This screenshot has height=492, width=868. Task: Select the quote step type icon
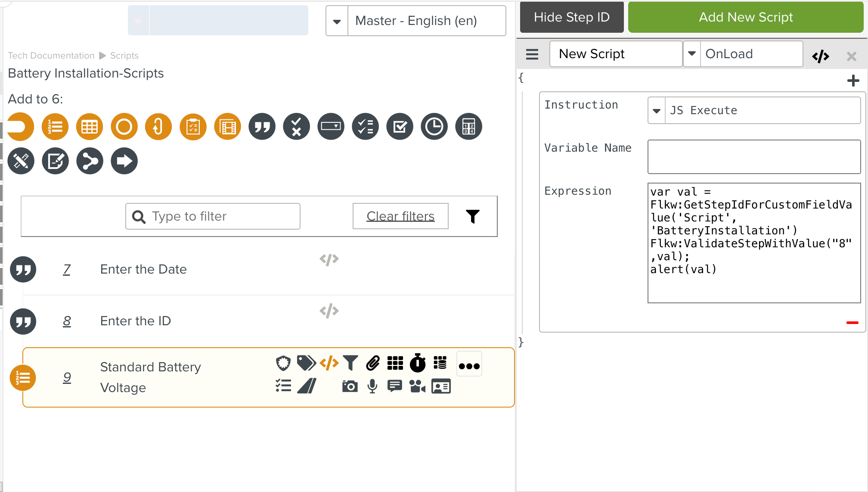point(261,126)
